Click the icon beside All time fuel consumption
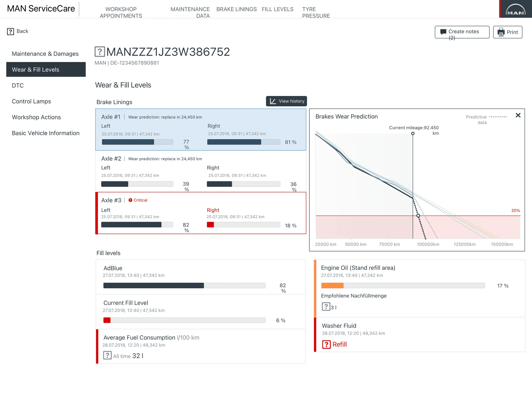 107,355
